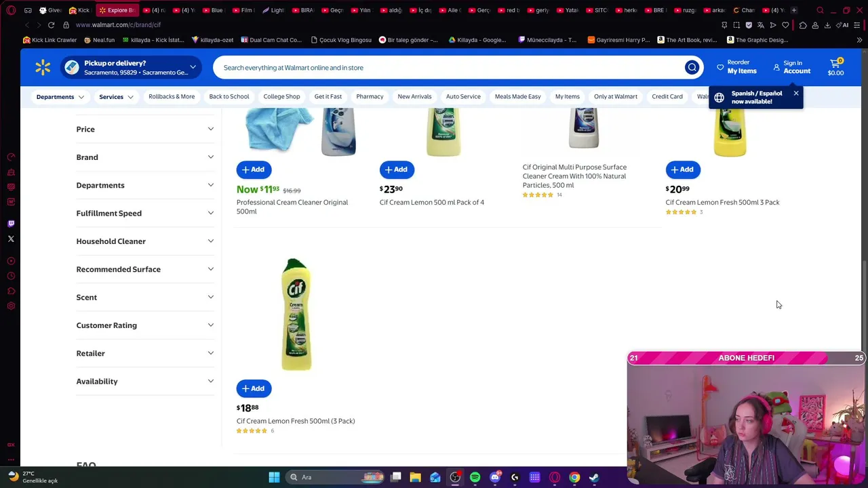Open Kick Link Crawler bookmark
Viewport: 868px width, 488px height.
[50, 40]
